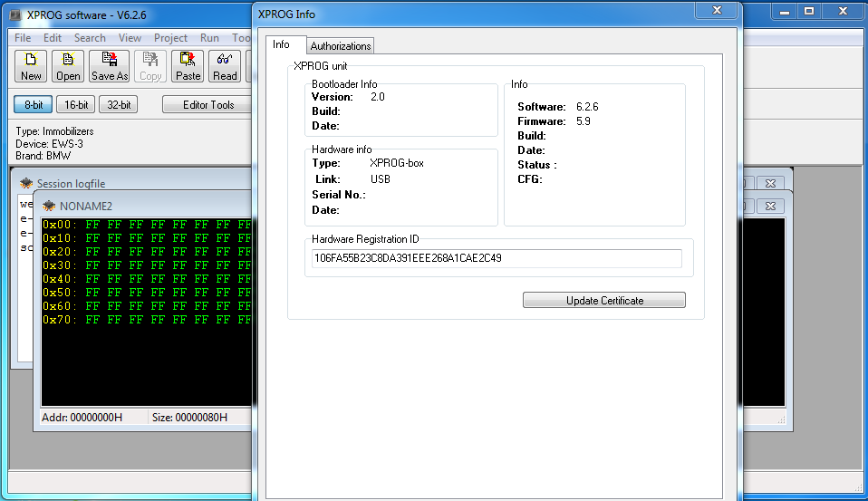
Task: Close the Session logfile window
Action: tap(770, 183)
